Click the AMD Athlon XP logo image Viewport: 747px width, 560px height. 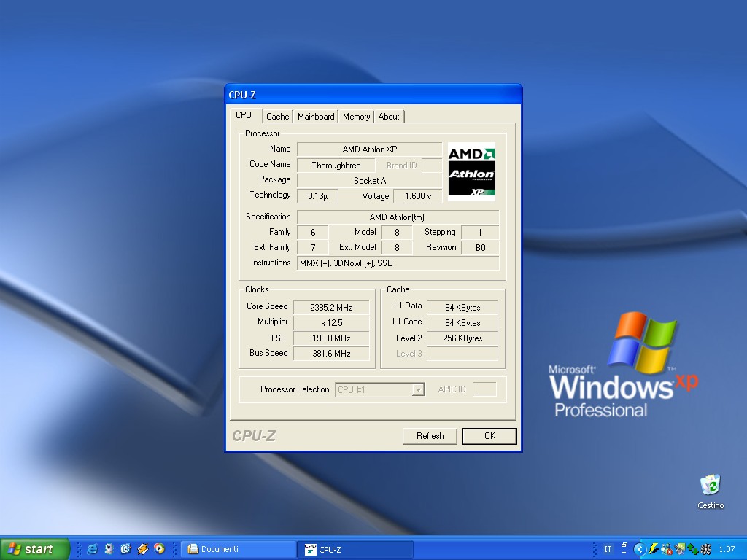(x=472, y=171)
